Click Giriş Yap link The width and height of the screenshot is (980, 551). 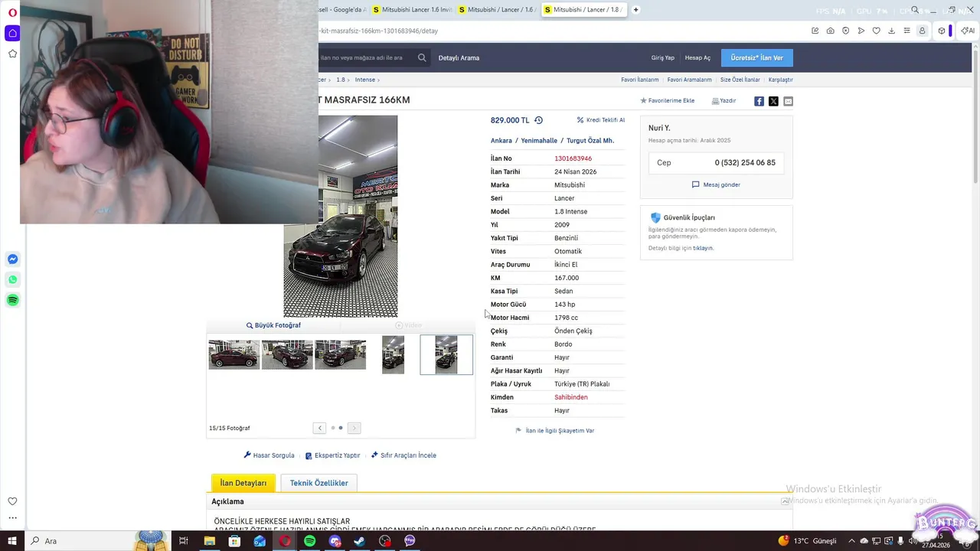pyautogui.click(x=663, y=57)
